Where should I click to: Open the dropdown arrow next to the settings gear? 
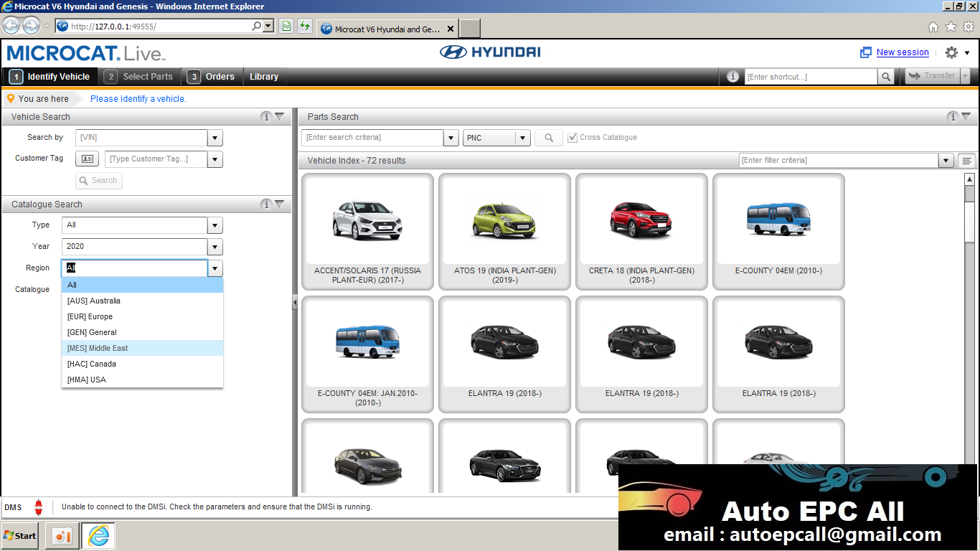[967, 53]
